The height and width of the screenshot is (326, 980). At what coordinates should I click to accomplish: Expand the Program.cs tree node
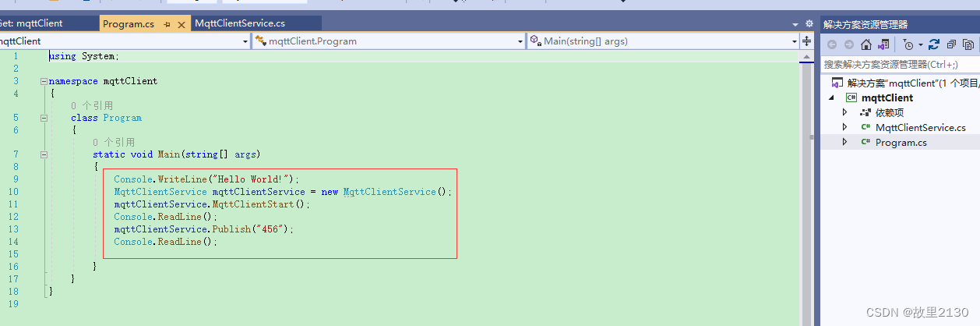pos(845,142)
